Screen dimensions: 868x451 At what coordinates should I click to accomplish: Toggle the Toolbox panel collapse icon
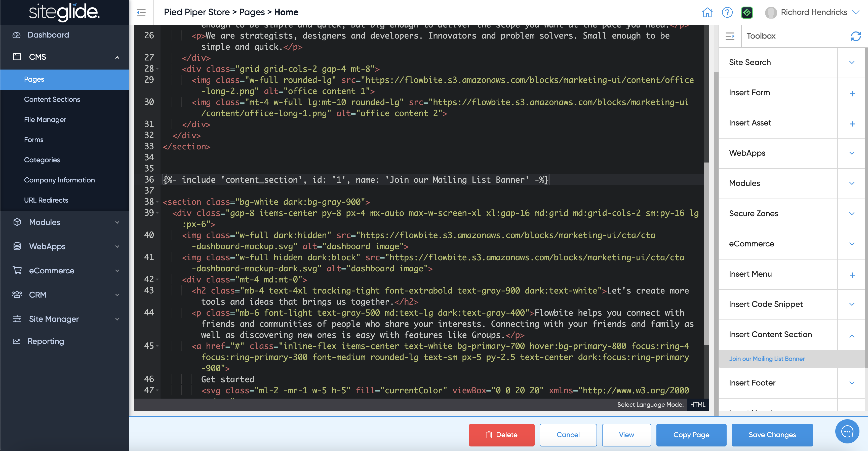tap(730, 36)
